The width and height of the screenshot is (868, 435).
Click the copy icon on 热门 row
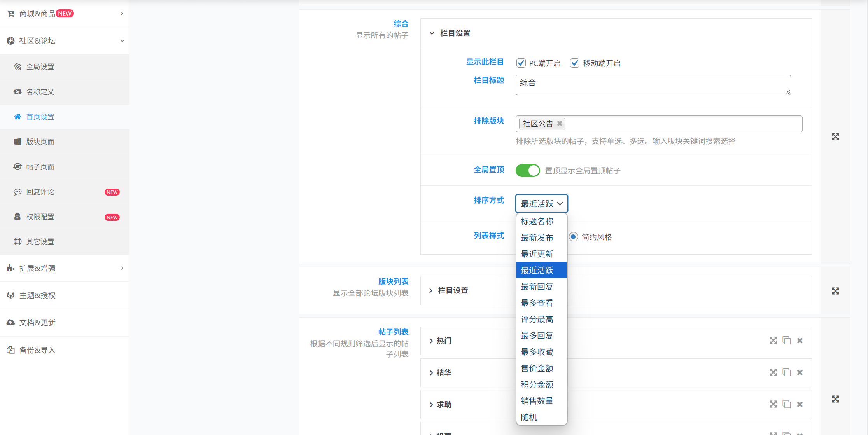pyautogui.click(x=787, y=341)
